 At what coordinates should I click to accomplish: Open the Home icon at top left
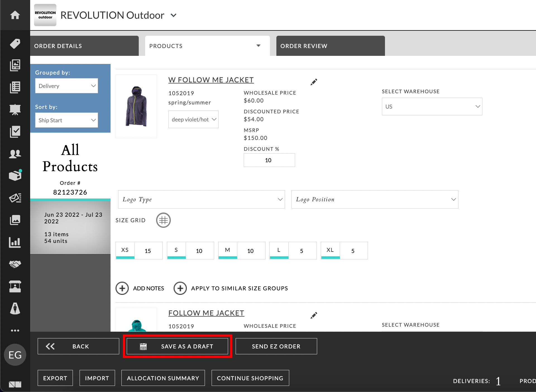[15, 15]
